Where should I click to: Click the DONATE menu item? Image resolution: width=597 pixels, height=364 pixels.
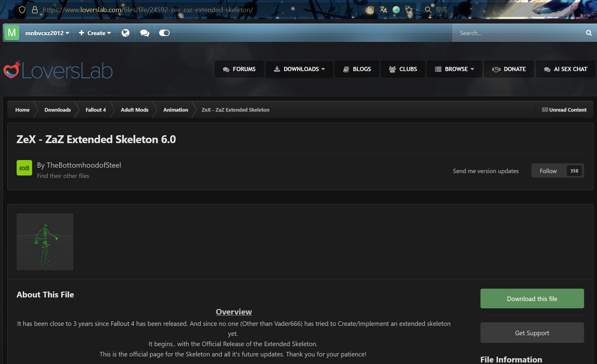tap(509, 69)
